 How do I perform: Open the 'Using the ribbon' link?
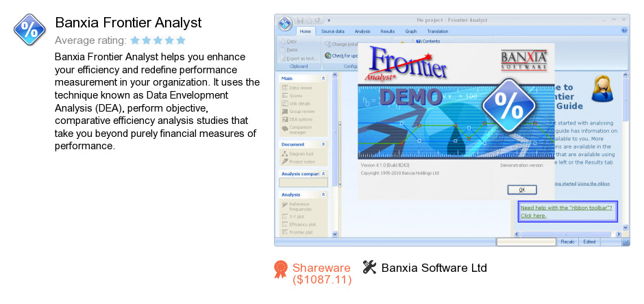point(593,183)
